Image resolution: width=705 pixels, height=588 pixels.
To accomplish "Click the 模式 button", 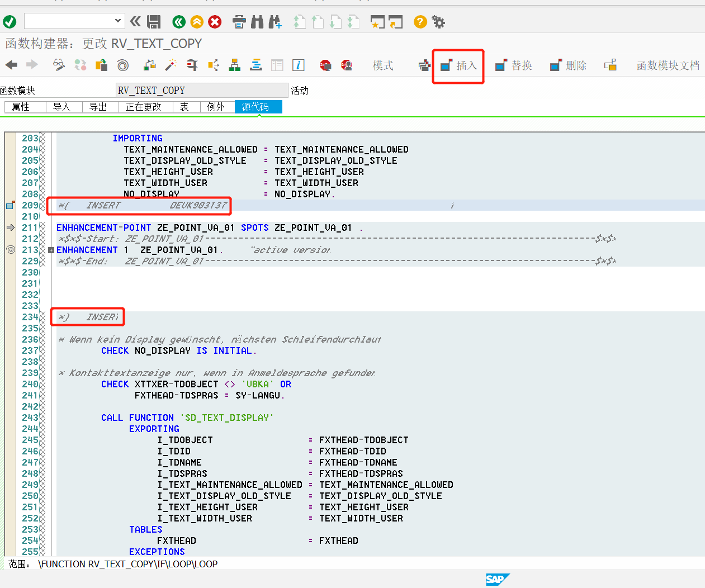I will click(x=383, y=65).
